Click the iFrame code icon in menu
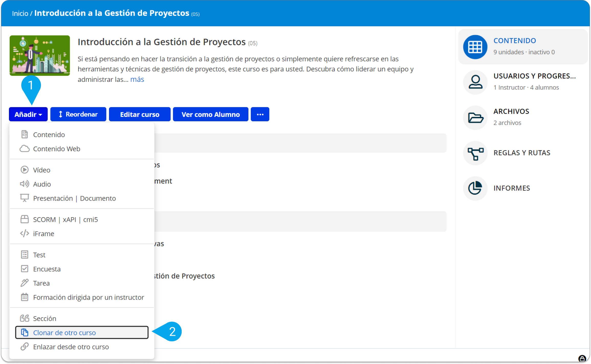 25,234
